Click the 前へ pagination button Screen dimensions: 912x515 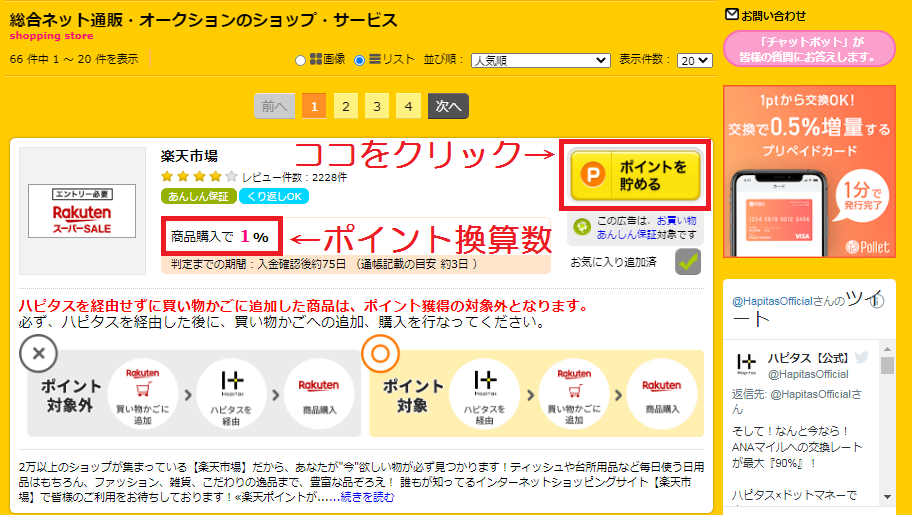[275, 106]
